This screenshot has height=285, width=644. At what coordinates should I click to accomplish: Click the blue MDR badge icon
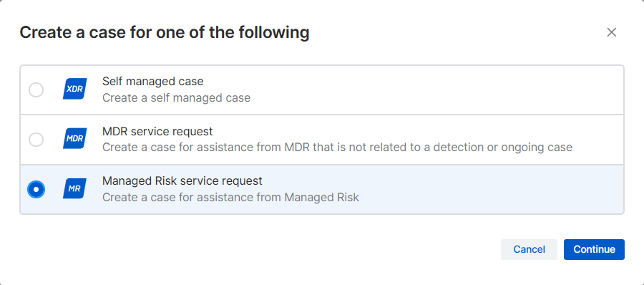coord(74,139)
